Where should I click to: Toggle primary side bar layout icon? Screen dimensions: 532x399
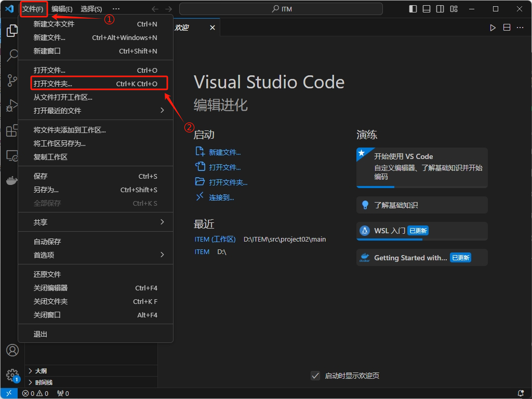coord(413,9)
